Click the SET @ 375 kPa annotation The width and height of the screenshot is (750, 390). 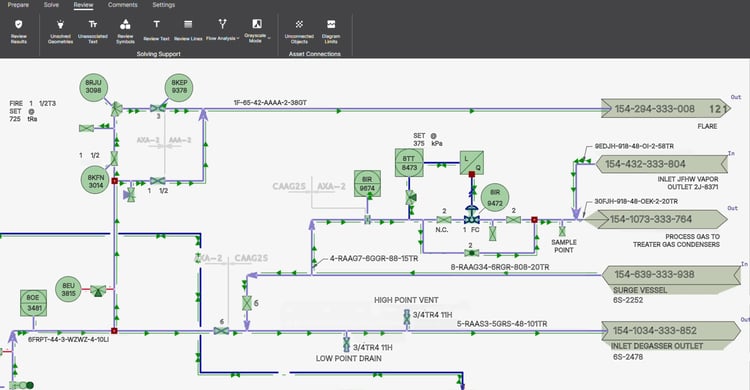coord(428,140)
